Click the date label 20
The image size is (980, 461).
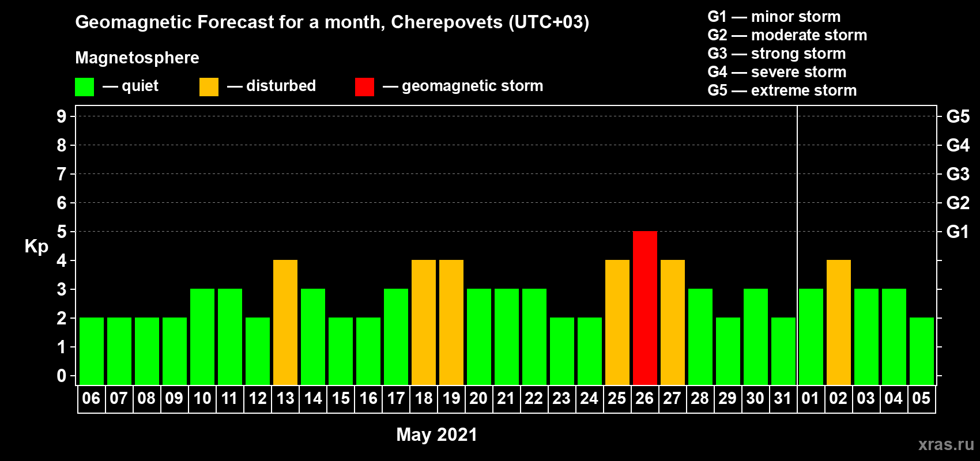coord(478,399)
